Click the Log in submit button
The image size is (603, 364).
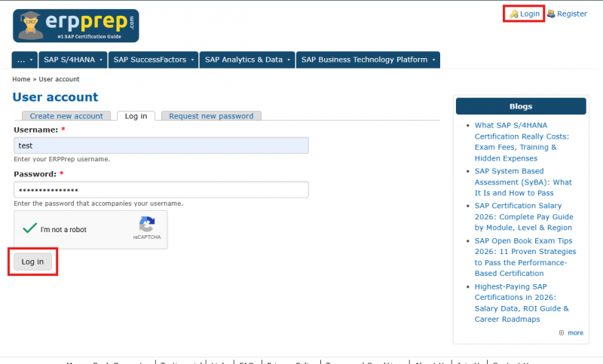(32, 262)
